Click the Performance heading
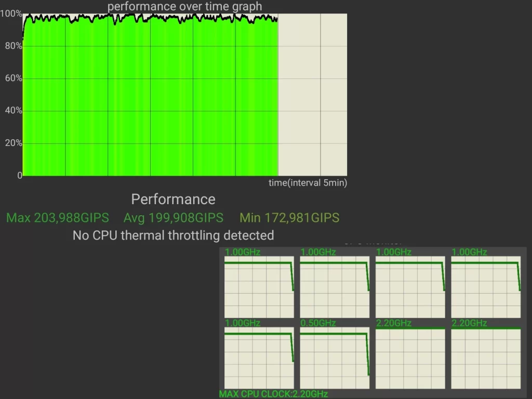The image size is (532, 399). (173, 199)
